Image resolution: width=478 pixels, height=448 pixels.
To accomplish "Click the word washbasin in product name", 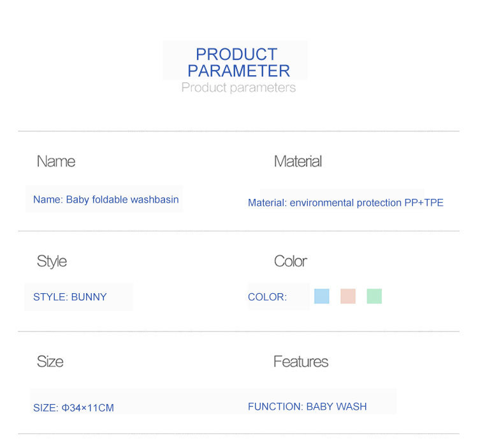I will (155, 199).
